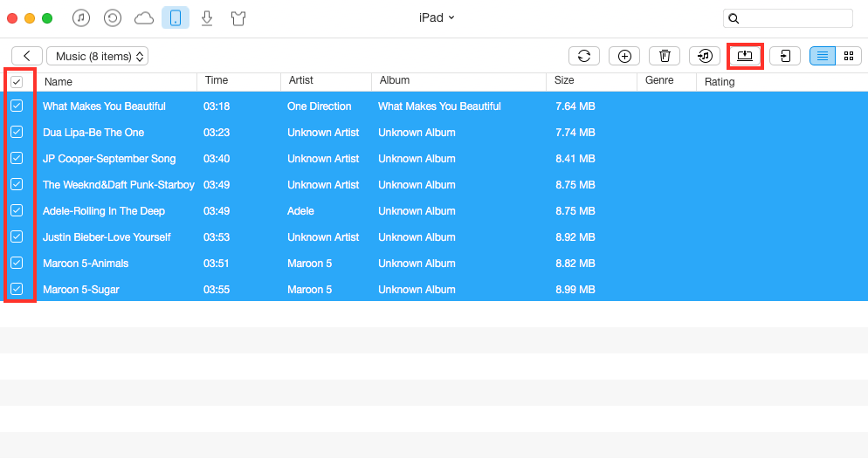The width and height of the screenshot is (868, 459).
Task: Uncheck What Makes You Beautiful checkbox
Action: click(17, 106)
